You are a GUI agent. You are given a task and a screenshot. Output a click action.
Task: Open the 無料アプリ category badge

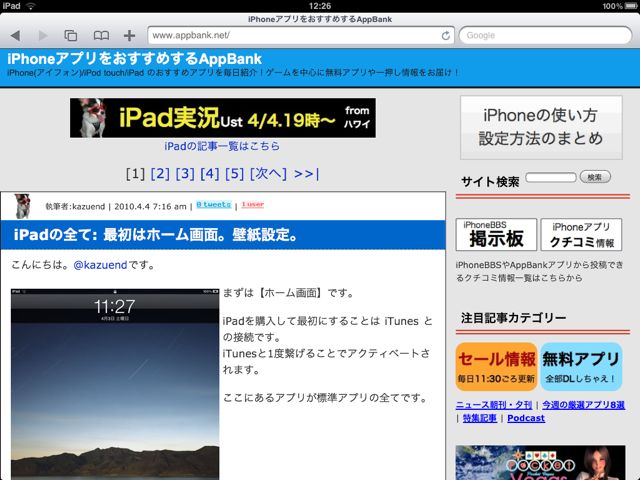pos(581,367)
